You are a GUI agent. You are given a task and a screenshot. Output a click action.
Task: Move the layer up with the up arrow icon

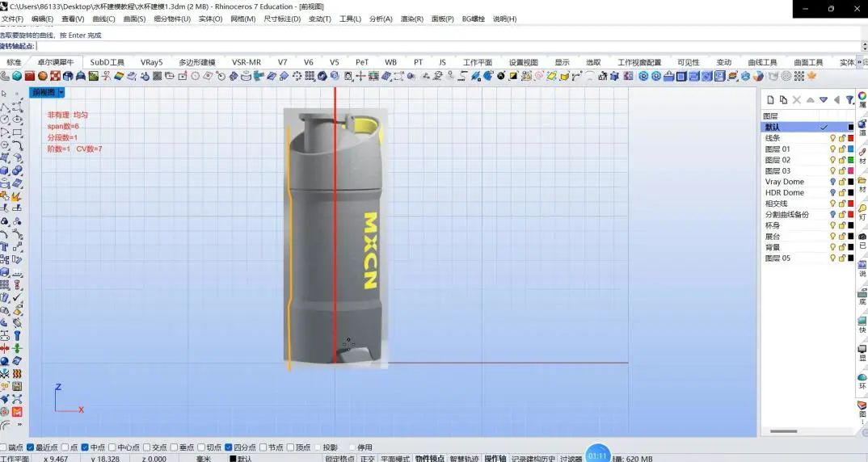pyautogui.click(x=810, y=99)
